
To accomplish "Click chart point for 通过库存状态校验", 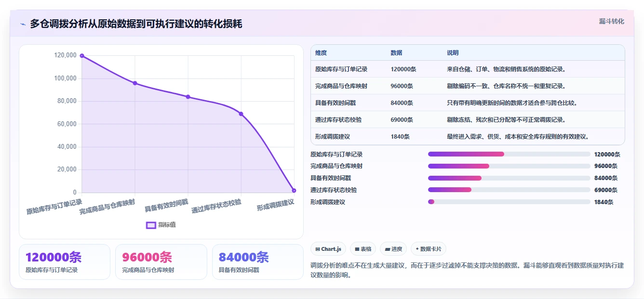I will coord(241,114).
